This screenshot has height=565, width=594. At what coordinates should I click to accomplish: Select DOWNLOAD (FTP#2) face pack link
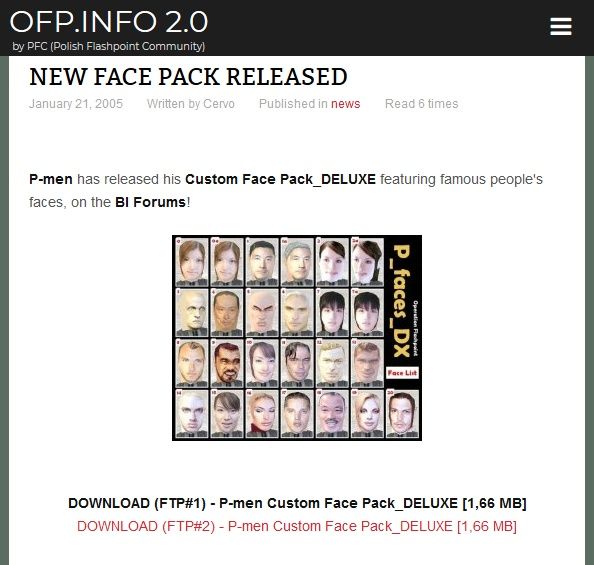297,526
